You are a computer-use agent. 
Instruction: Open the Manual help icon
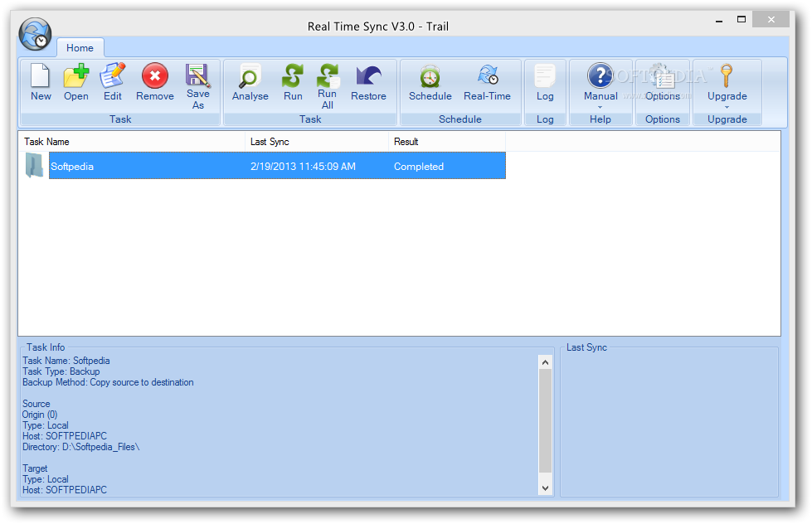pyautogui.click(x=600, y=75)
